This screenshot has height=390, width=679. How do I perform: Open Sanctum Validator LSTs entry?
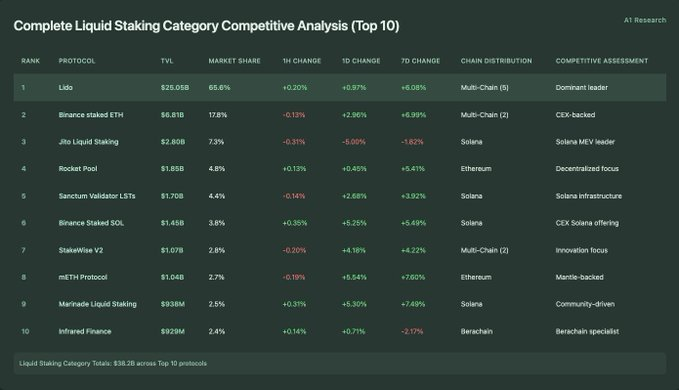click(97, 196)
